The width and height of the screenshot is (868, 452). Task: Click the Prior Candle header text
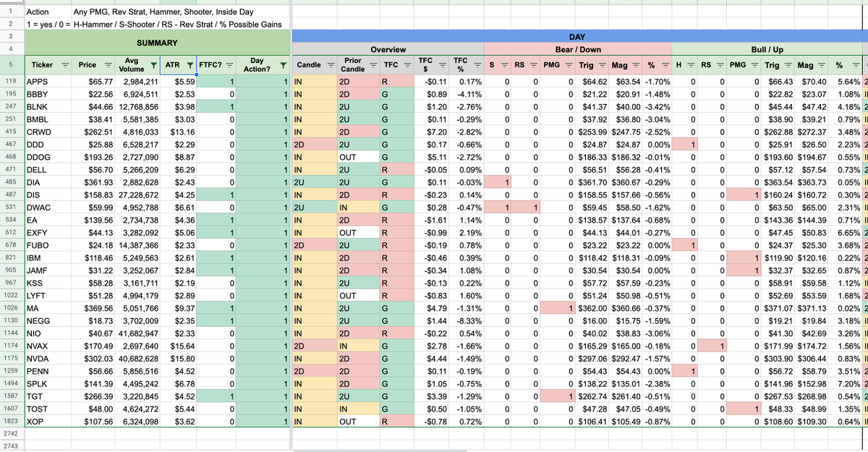(353, 65)
